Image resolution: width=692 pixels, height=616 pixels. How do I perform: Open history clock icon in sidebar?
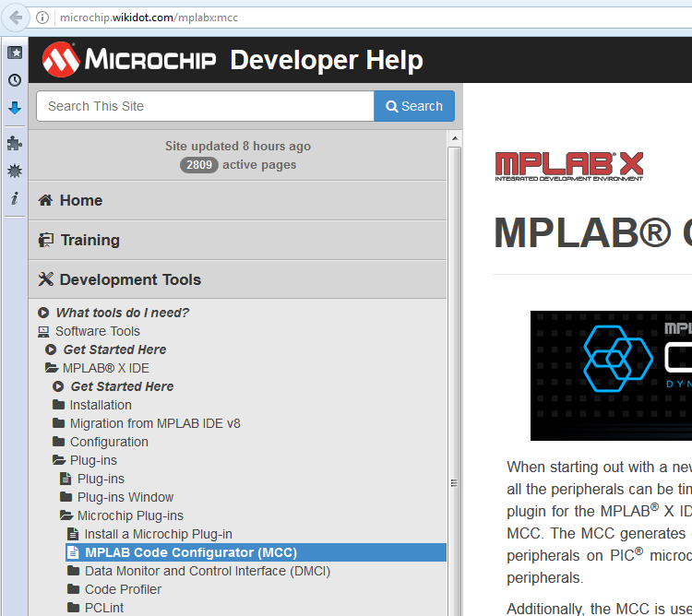tap(15, 80)
